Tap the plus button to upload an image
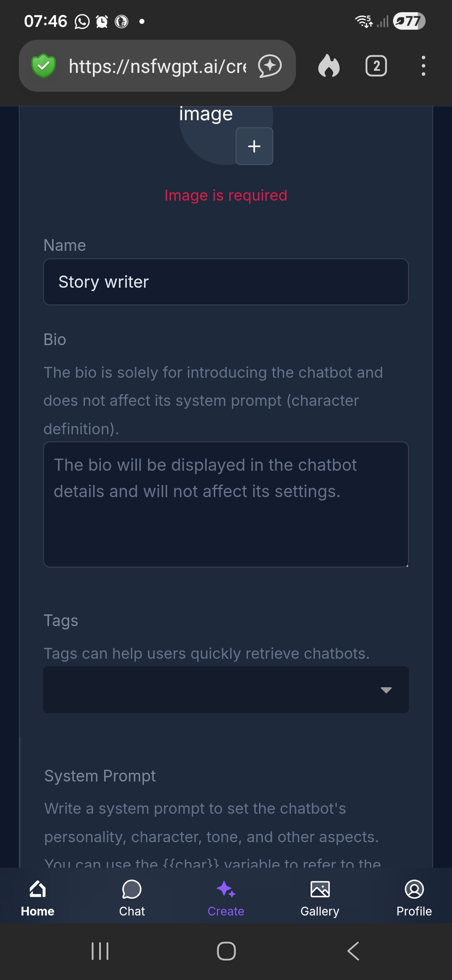Viewport: 452px width, 980px height. click(x=254, y=146)
